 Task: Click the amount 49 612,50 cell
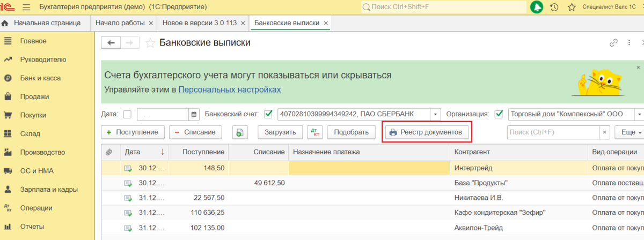(x=259, y=183)
